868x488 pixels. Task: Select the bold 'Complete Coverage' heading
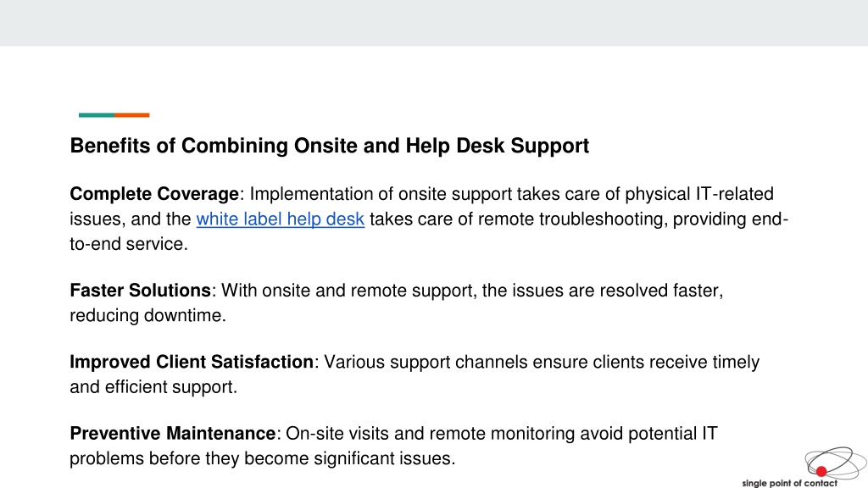click(x=154, y=194)
